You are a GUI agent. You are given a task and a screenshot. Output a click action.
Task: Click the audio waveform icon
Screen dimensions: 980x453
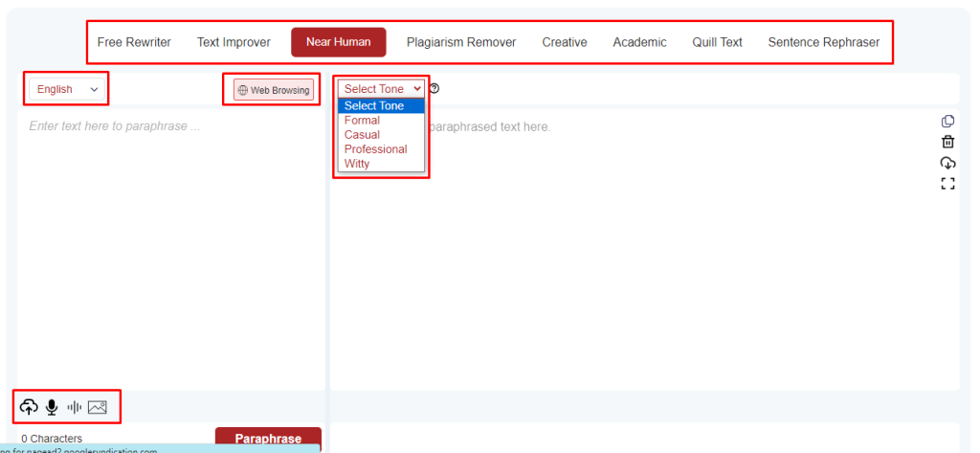74,407
